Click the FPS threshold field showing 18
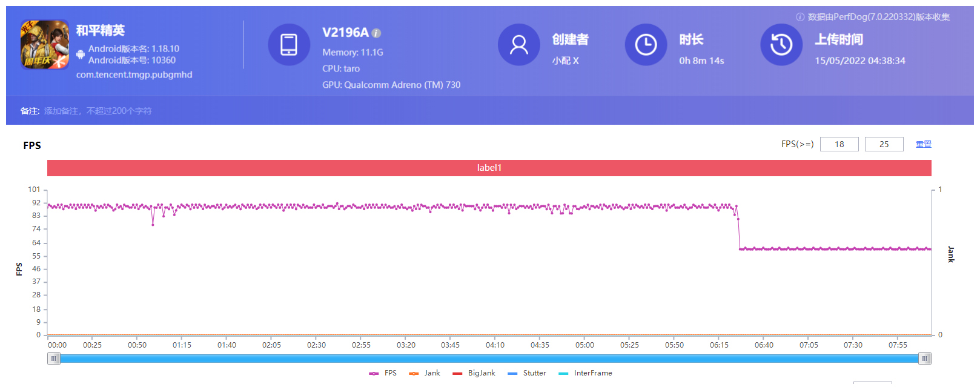The image size is (980, 390). (x=839, y=144)
